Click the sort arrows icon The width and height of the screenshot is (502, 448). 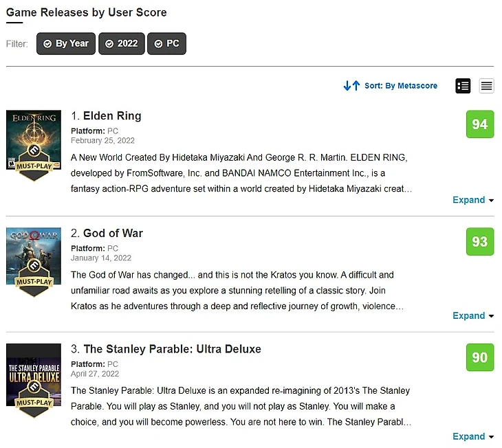coord(351,85)
